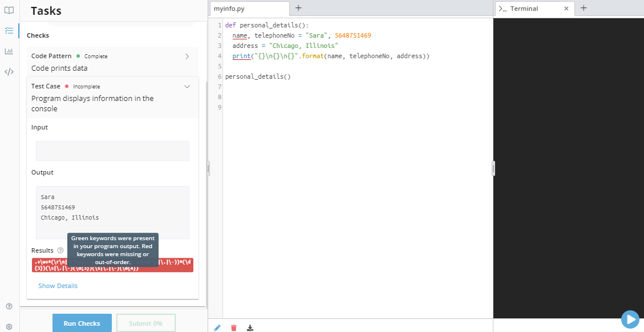Run the program with the blue play button
The width and height of the screenshot is (644, 332).
(630, 319)
